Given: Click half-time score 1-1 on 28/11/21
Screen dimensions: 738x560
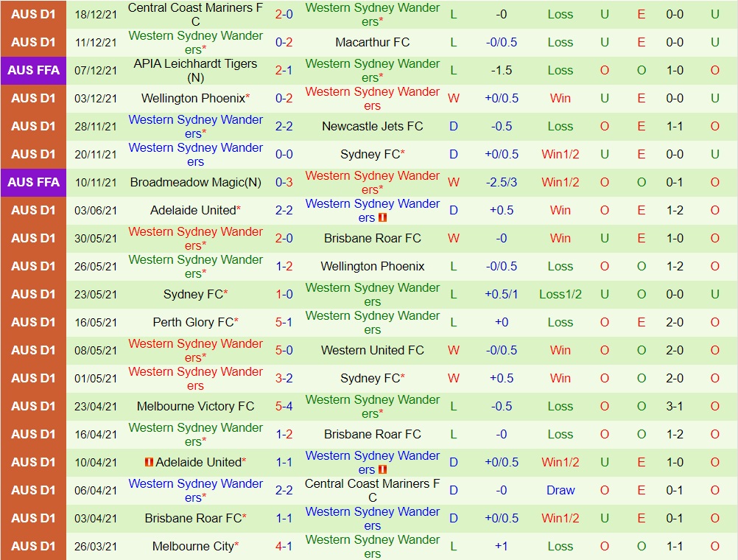Looking at the screenshot, I should [x=675, y=126].
